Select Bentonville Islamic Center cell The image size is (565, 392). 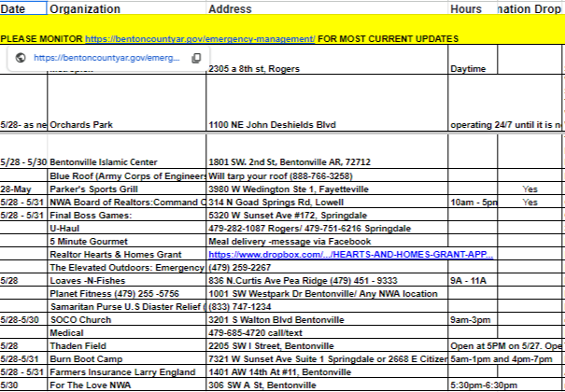point(127,151)
